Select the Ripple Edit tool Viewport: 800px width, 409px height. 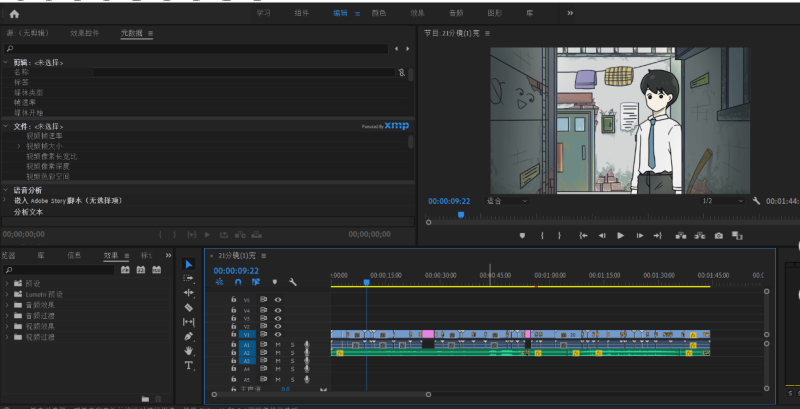click(189, 293)
